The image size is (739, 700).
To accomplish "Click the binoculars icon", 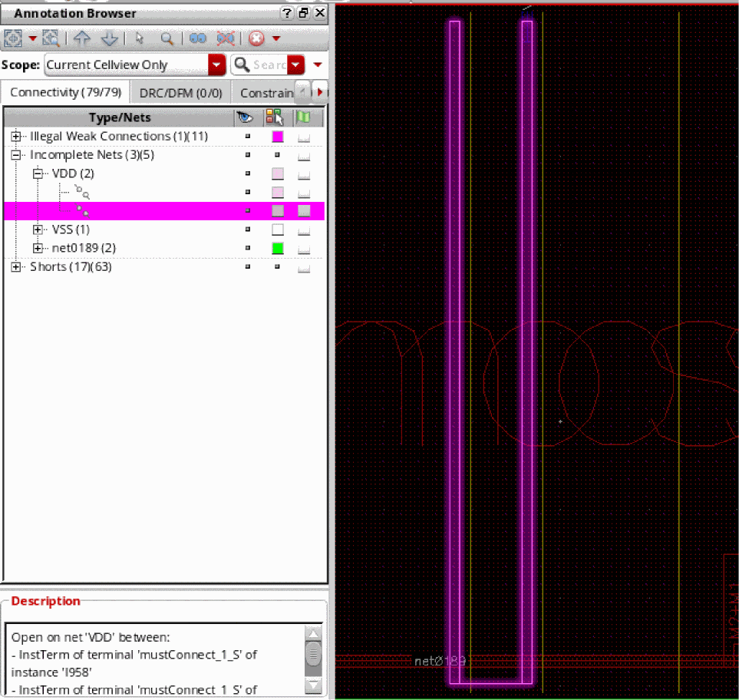I will click(198, 38).
